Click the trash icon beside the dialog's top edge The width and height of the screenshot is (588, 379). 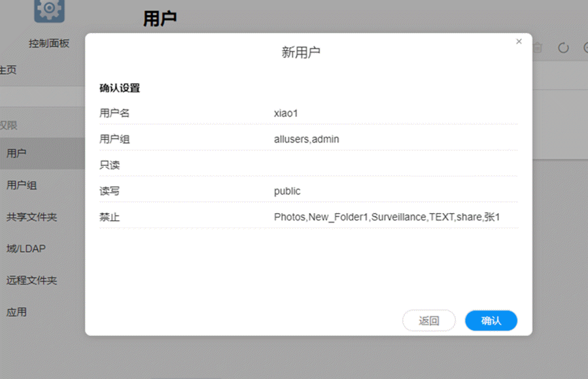(x=538, y=48)
